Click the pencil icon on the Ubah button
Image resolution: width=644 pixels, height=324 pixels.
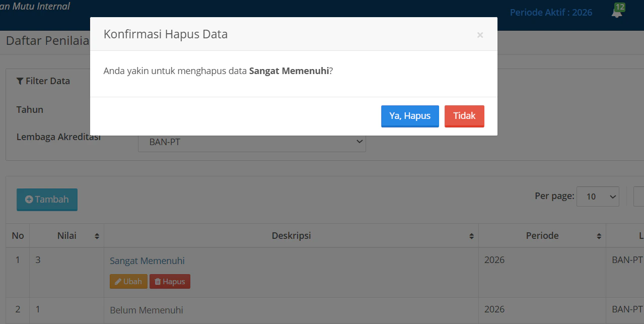click(118, 281)
